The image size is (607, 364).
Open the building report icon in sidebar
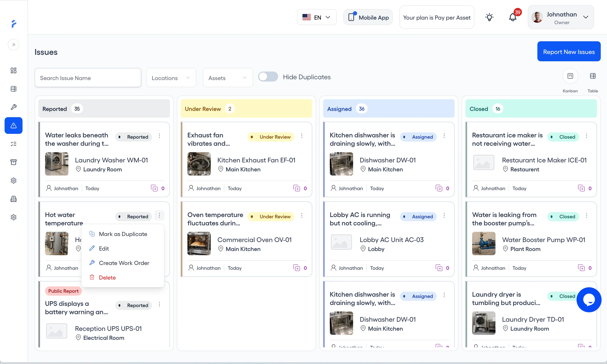coord(14,199)
